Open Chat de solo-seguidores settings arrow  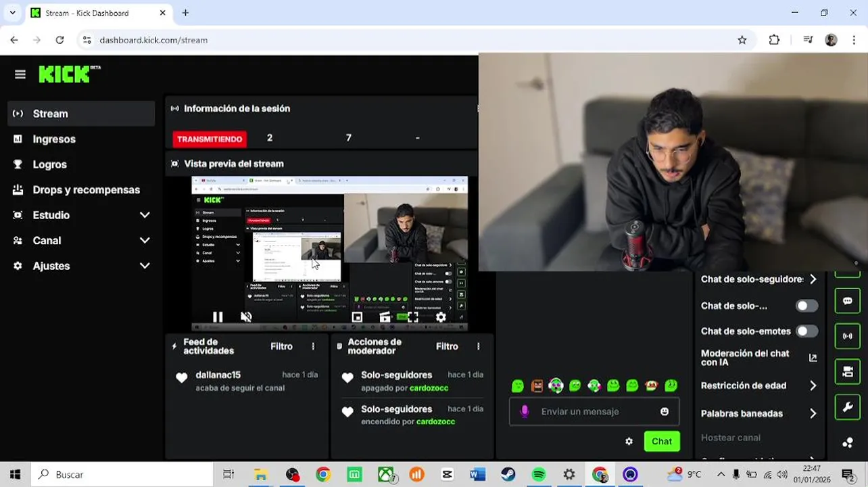[813, 279]
